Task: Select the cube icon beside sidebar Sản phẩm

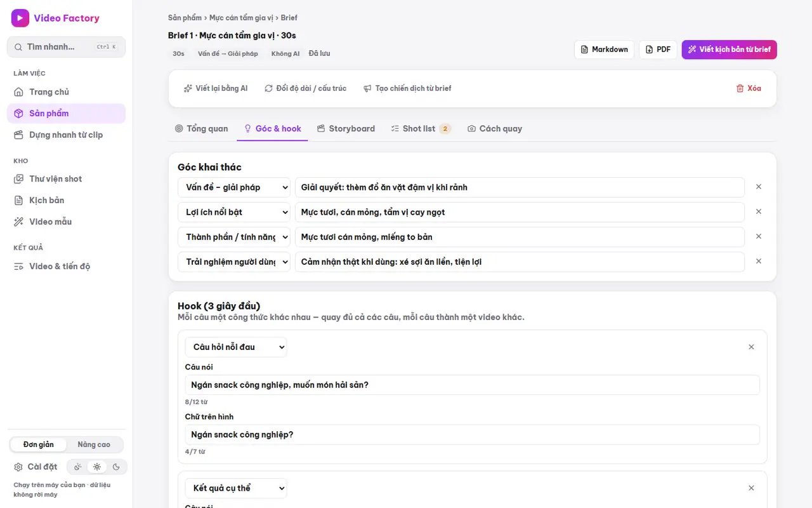Action: (x=19, y=114)
